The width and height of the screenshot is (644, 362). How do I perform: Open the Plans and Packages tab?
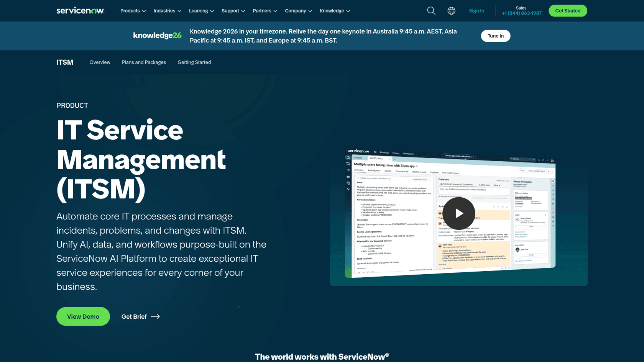144,62
